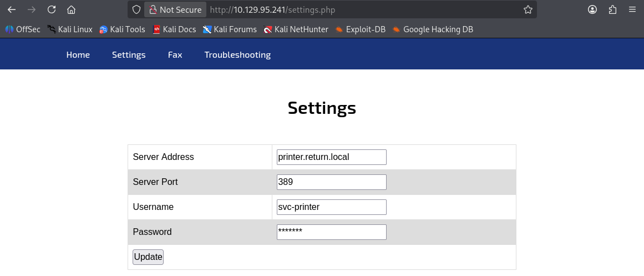Navigate to the Home menu item
644x276 pixels.
[78, 54]
